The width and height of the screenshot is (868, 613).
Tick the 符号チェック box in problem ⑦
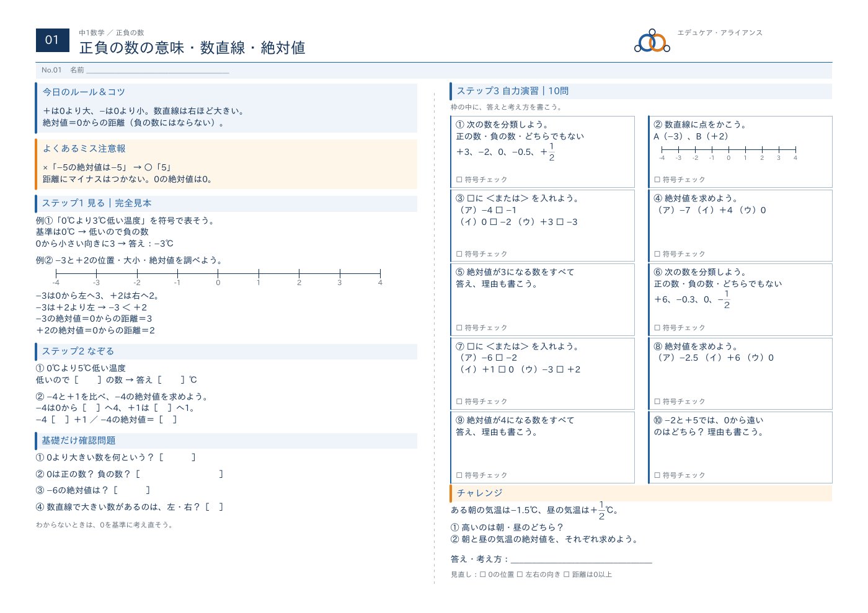[x=459, y=402]
